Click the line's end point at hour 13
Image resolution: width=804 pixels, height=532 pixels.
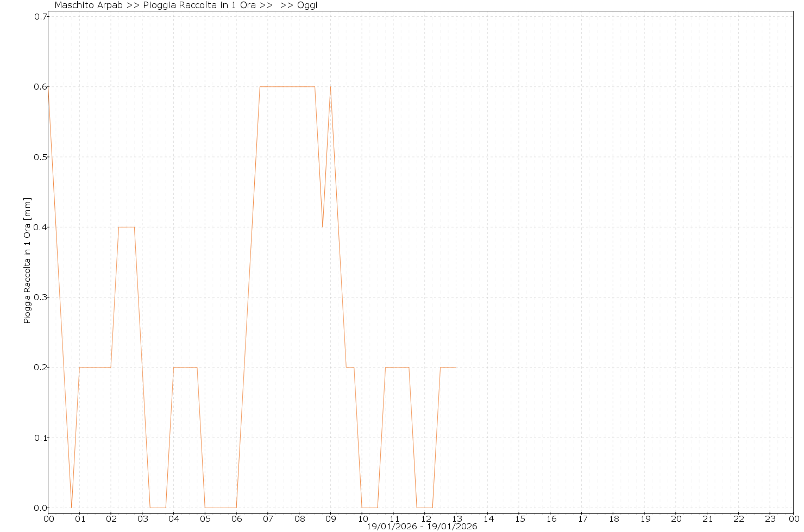(x=456, y=368)
